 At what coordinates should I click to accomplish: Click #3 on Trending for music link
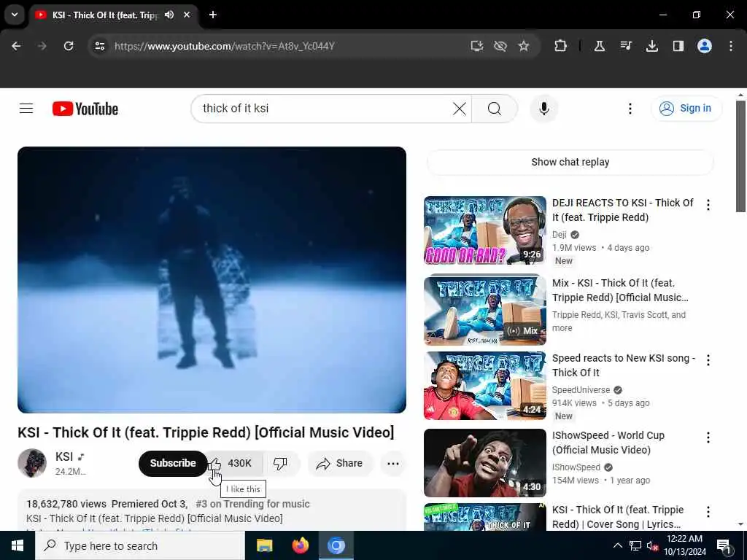coord(252,504)
